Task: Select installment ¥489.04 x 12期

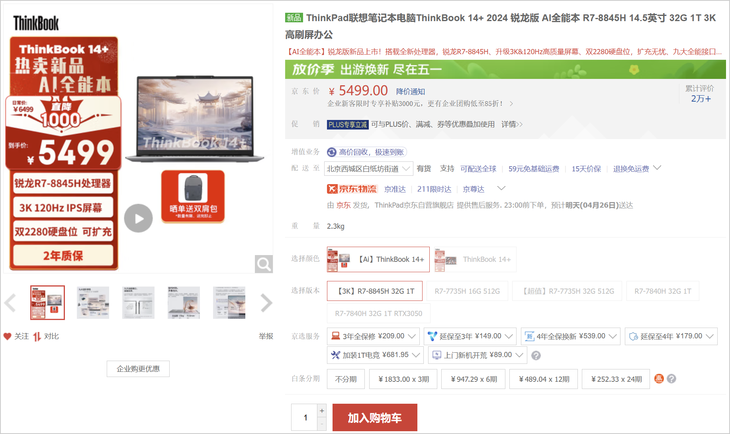Action: click(x=544, y=379)
